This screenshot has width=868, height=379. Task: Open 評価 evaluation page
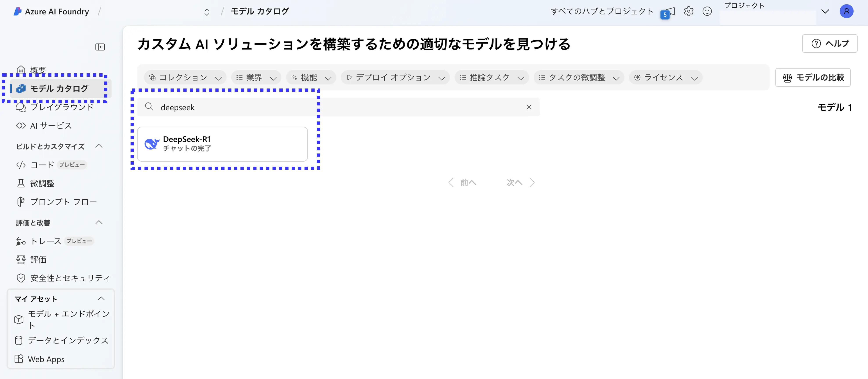[32, 260]
